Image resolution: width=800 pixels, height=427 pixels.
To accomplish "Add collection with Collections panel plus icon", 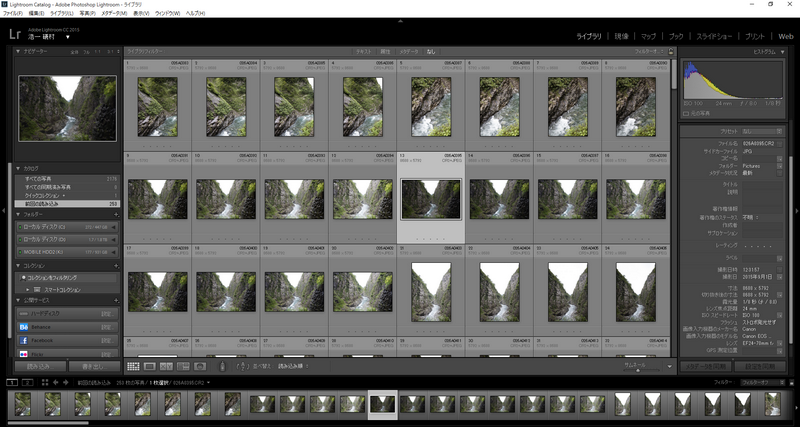I will pyautogui.click(x=116, y=266).
